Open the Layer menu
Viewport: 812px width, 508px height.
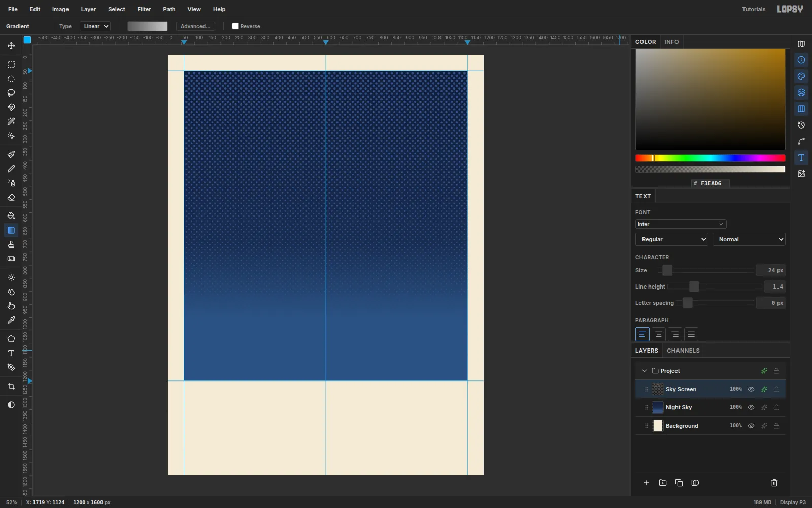(88, 9)
